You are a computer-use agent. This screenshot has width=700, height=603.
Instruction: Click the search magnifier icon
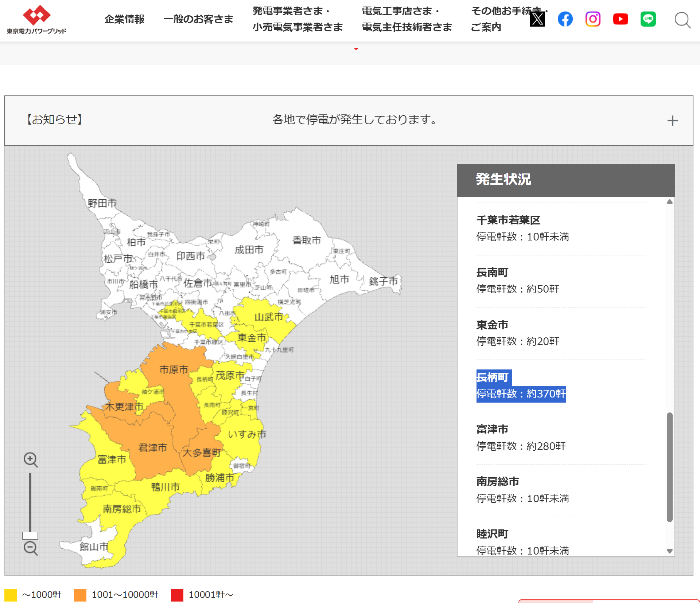pyautogui.click(x=682, y=20)
